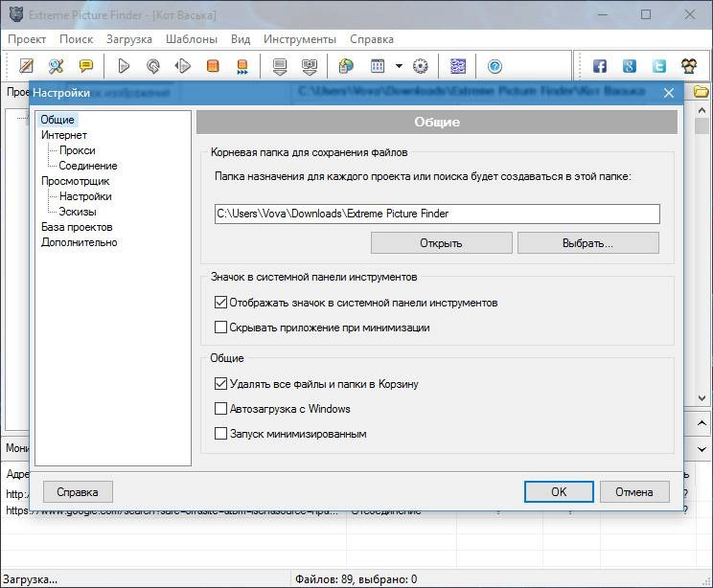
Task: Click the second gray download-arrow icon with picture
Action: tap(310, 66)
